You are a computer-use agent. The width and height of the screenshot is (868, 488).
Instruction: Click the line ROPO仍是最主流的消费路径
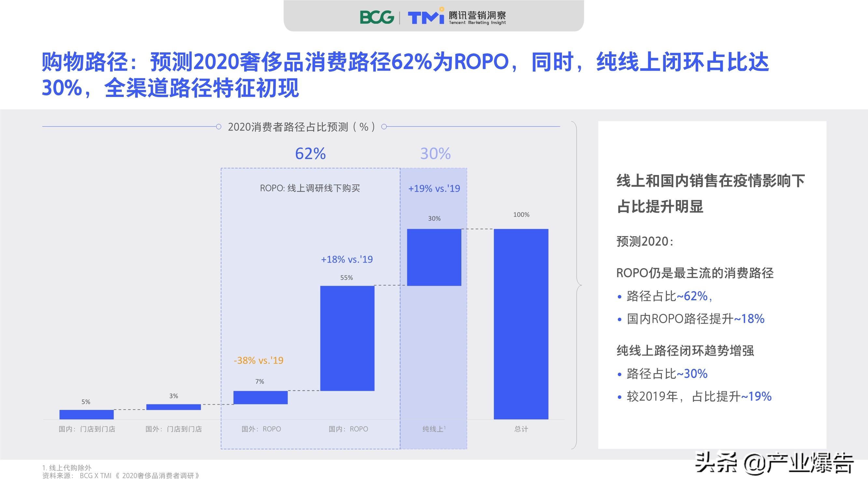pos(695,273)
